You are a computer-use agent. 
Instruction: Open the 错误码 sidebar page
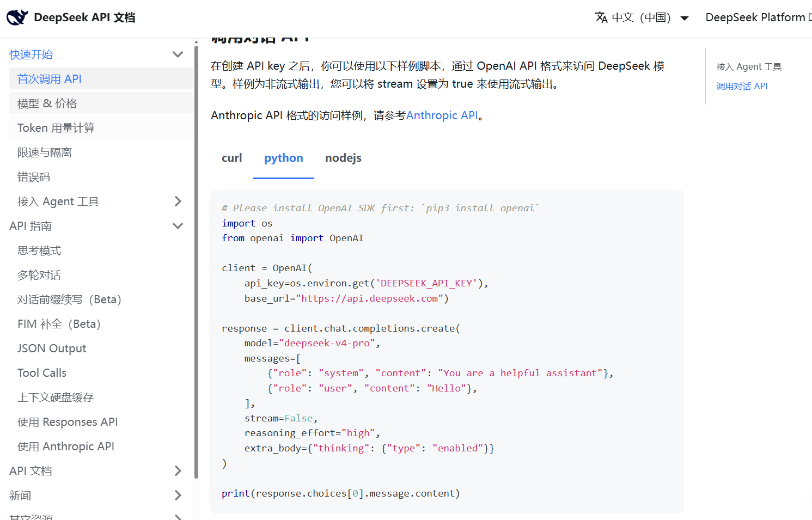point(101,177)
